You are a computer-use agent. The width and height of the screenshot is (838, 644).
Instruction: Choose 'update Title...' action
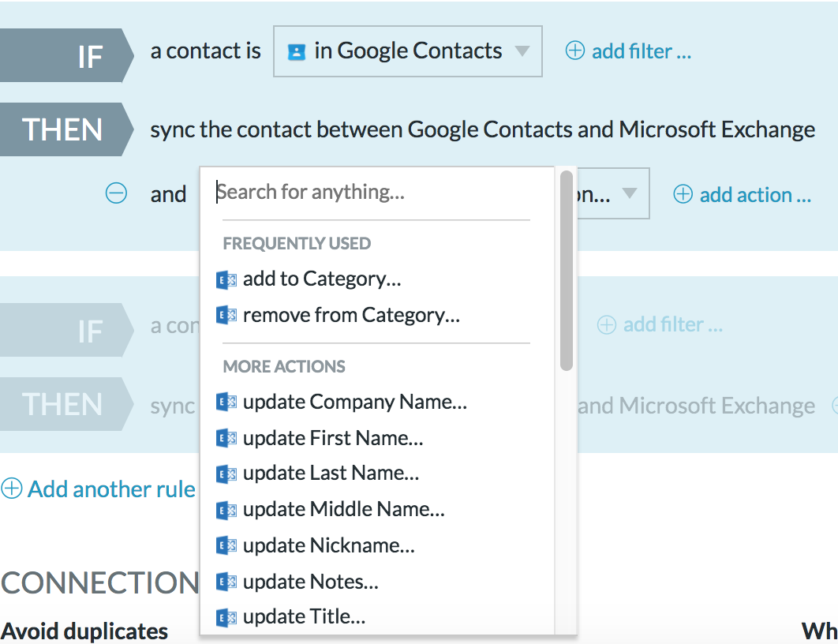click(x=304, y=616)
